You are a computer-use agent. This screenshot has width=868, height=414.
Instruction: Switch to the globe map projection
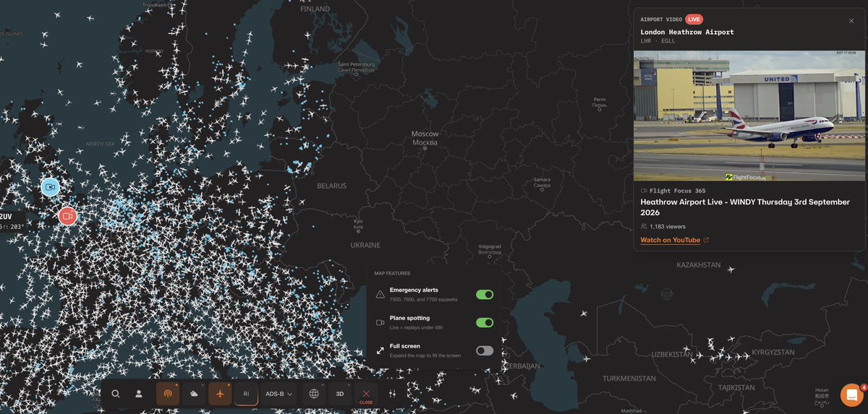click(314, 394)
